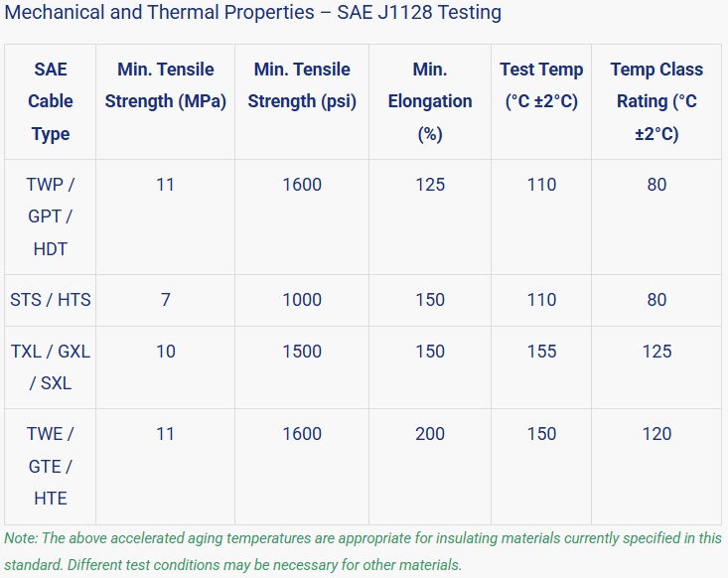Click the 'TWP / GPT / HDT' cable cell
Screen dimensions: 728x578
[x=51, y=217]
